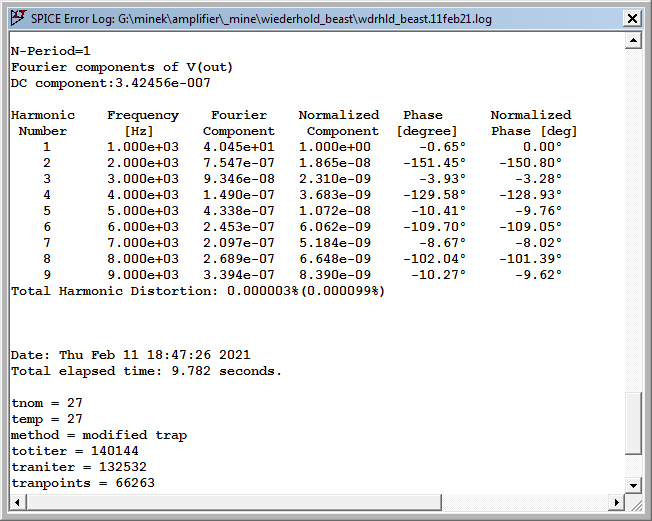This screenshot has height=521, width=652.
Task: Click the 'totiter = 140144' line
Action: (x=75, y=451)
